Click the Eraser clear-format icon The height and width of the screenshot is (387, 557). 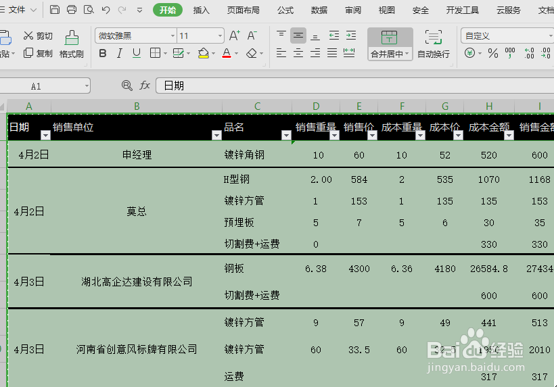[252, 53]
